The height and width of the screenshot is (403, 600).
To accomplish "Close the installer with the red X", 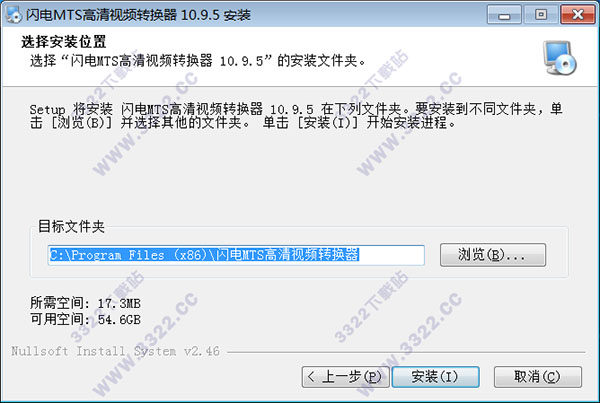I will pos(578,15).
